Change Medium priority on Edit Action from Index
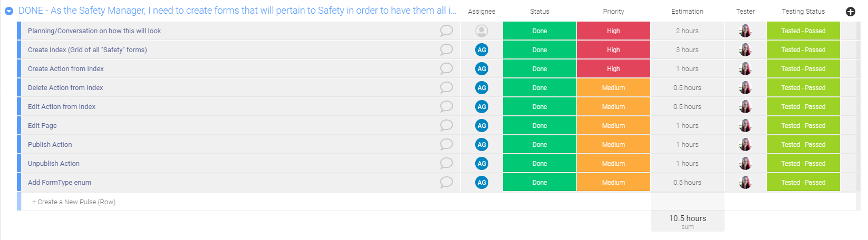 613,107
